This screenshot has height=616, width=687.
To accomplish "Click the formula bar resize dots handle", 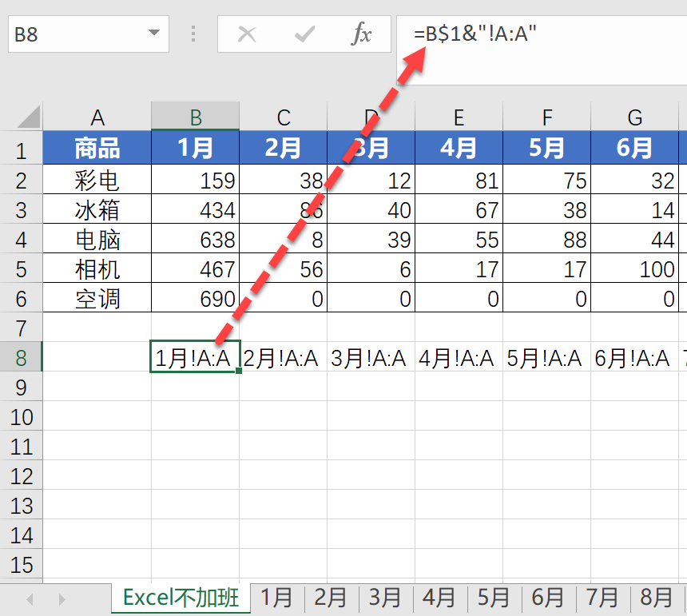I will click(x=193, y=34).
